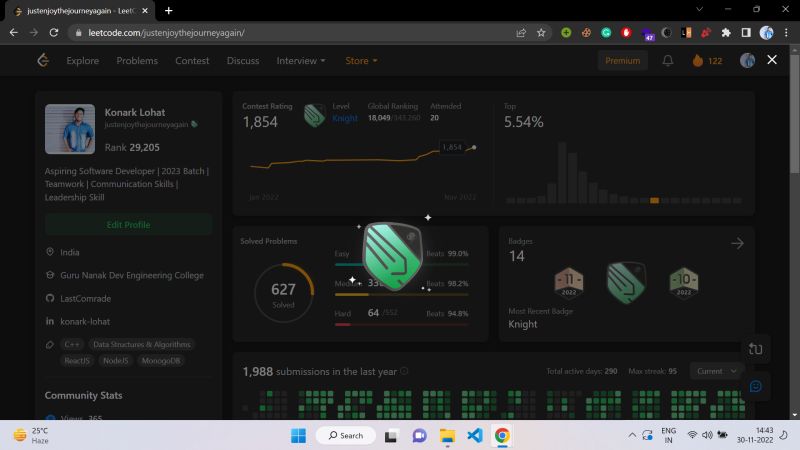This screenshot has width=800, height=450.
Task: Click the skills tag icon
Action: click(x=50, y=344)
